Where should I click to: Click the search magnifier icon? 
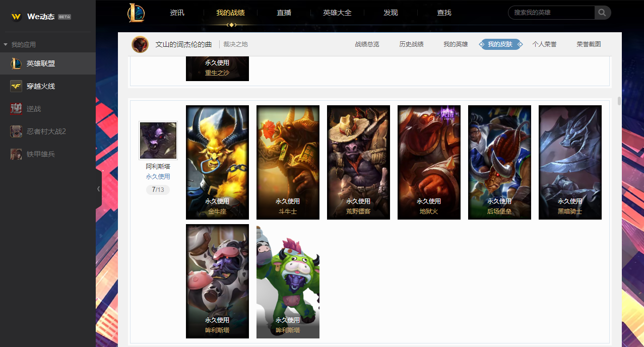[x=602, y=13]
